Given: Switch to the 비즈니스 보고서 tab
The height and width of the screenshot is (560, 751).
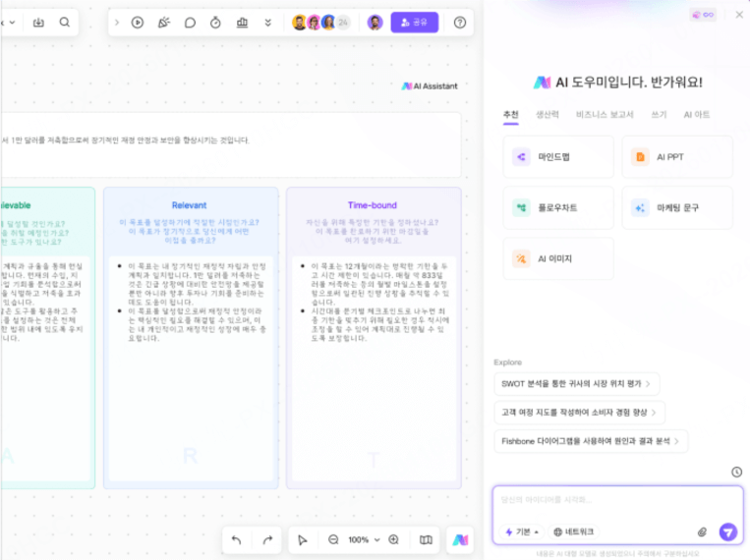Looking at the screenshot, I should tap(605, 114).
